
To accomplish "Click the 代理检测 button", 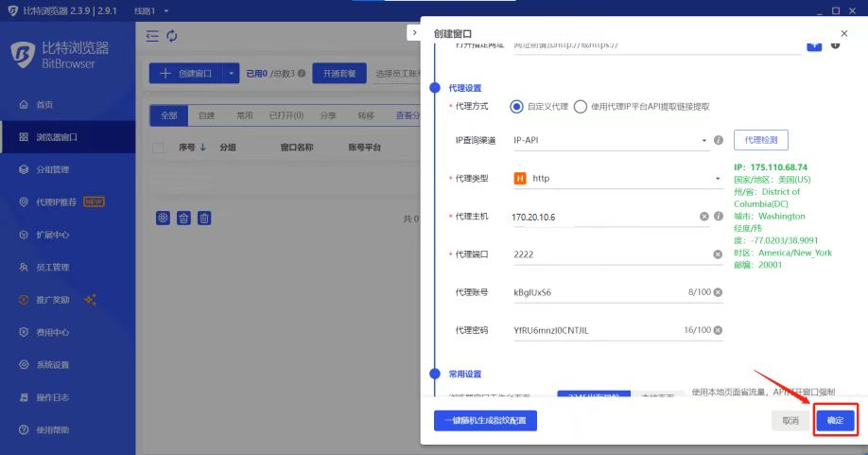I will (x=760, y=140).
